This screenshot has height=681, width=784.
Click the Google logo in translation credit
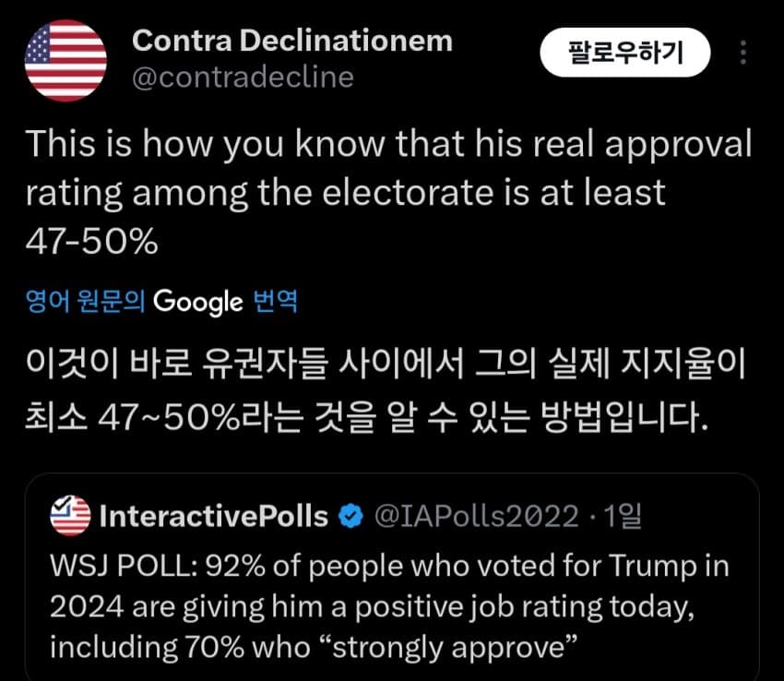(x=198, y=301)
